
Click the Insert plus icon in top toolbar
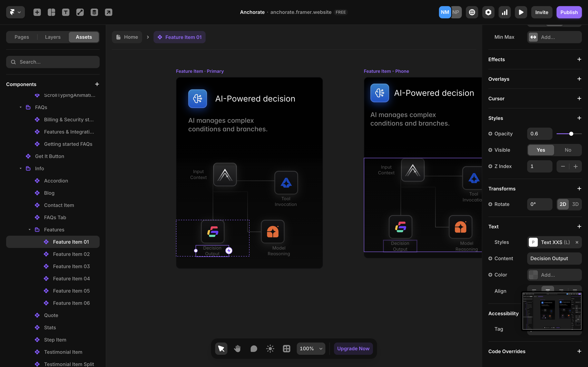click(37, 12)
